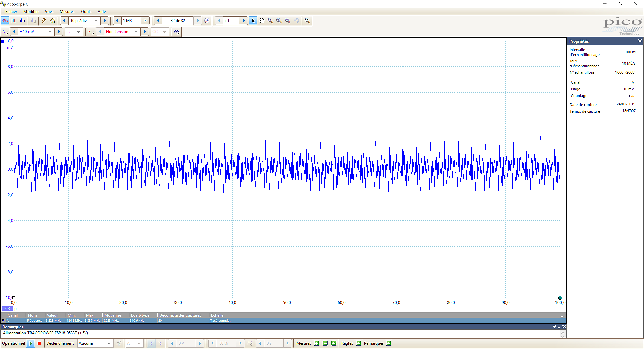Decrease number of samples arrow
This screenshot has height=349, width=644.
117,21
